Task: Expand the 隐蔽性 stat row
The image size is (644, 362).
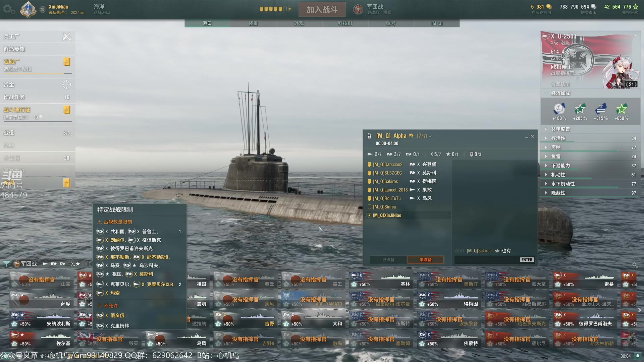Action: [x=590, y=193]
